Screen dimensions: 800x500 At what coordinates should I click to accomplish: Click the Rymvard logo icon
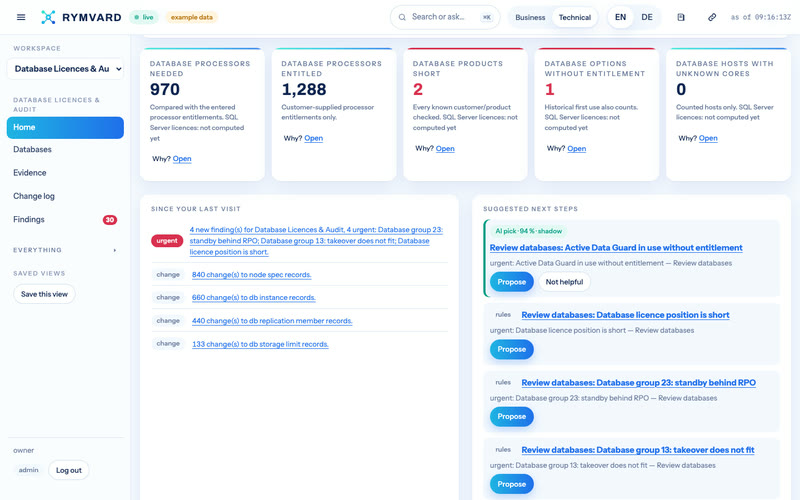(48, 17)
